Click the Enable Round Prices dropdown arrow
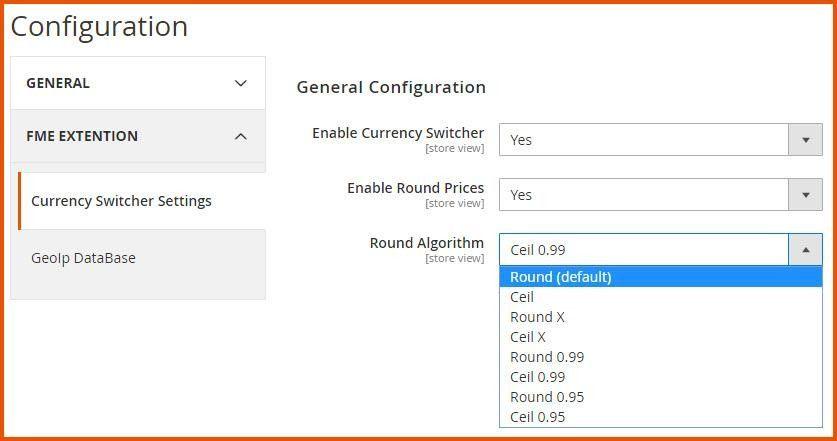 (x=805, y=195)
